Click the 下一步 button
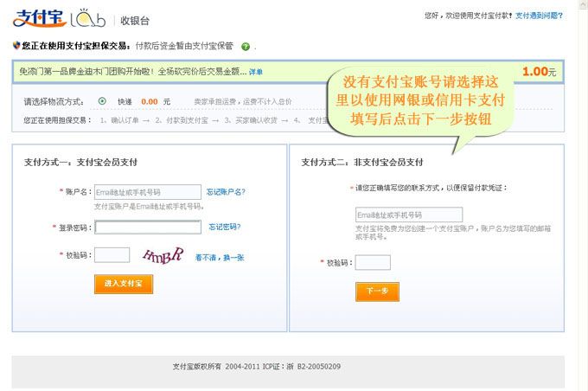 coord(377,292)
